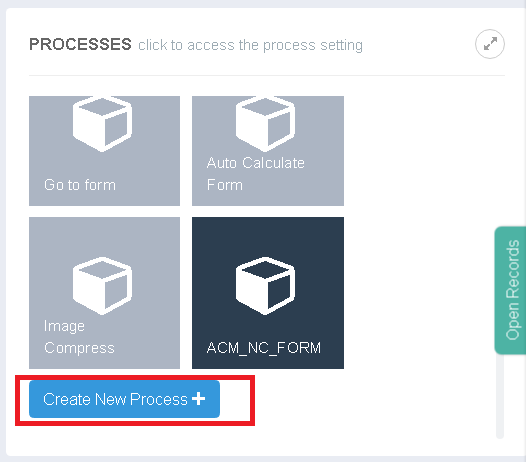Select the Image Compress process label

point(79,337)
